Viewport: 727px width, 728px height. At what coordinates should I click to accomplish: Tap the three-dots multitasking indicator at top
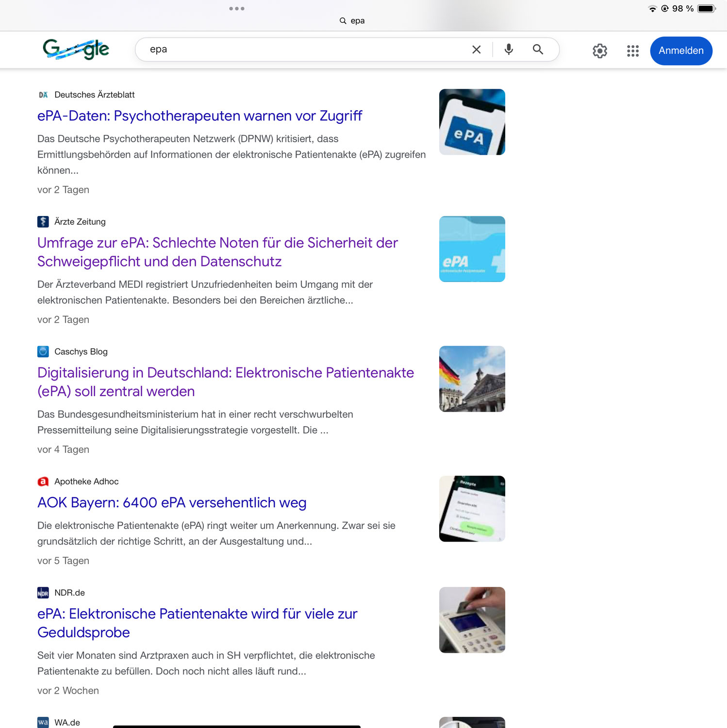237,9
